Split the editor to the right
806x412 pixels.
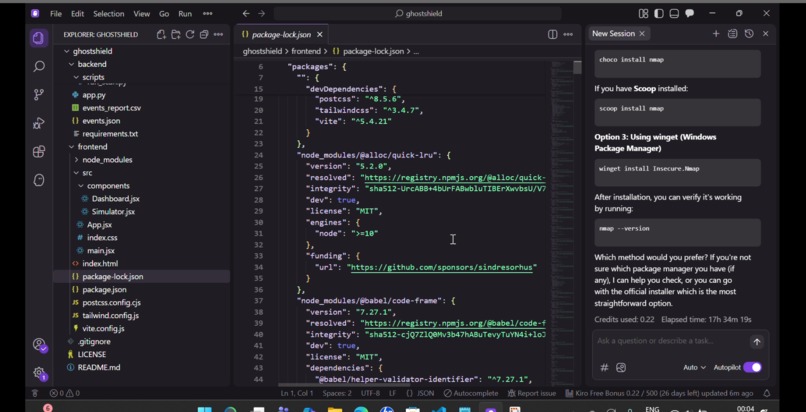552,34
